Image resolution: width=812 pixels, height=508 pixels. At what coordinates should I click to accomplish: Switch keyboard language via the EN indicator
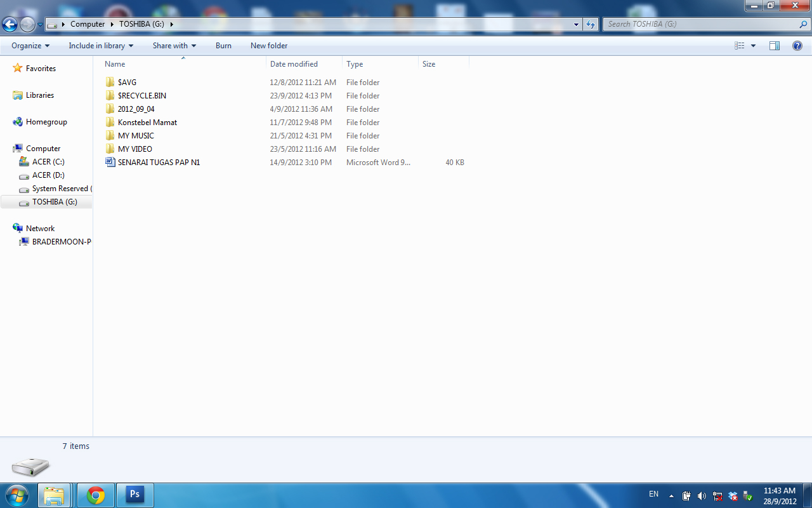[x=653, y=494]
